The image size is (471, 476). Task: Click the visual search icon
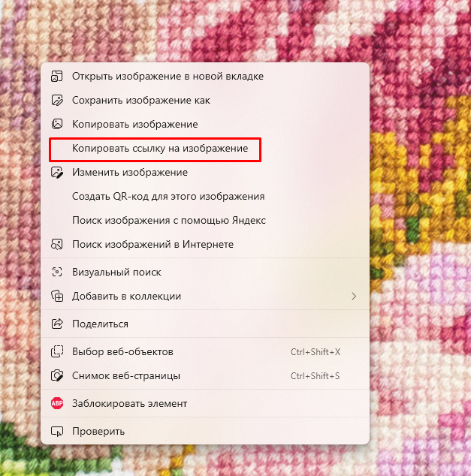(x=56, y=272)
